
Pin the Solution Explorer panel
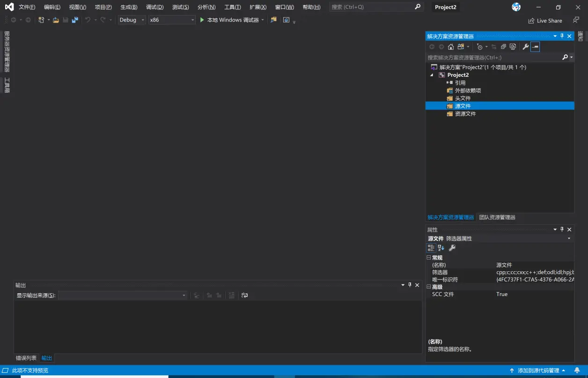tap(562, 36)
